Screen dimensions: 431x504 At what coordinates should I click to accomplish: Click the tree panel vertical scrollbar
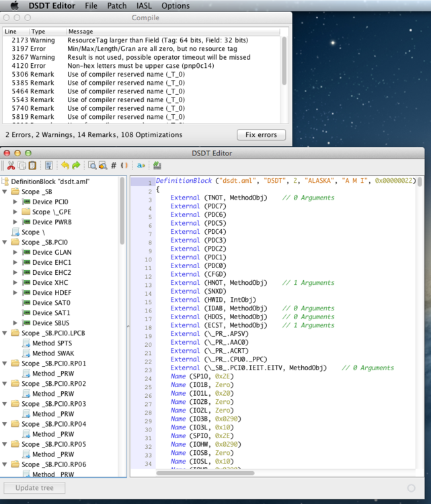pos(122,210)
